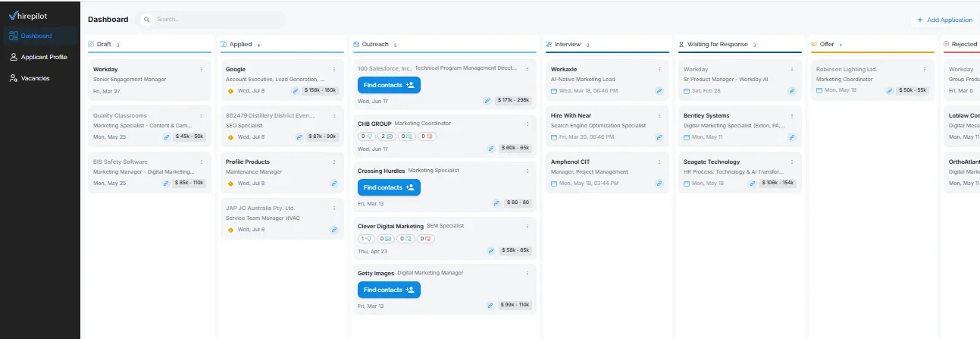Click salary tag $ 50k - 55k on Robinson card
Viewport: 980px width, 339px height.
coord(913,90)
